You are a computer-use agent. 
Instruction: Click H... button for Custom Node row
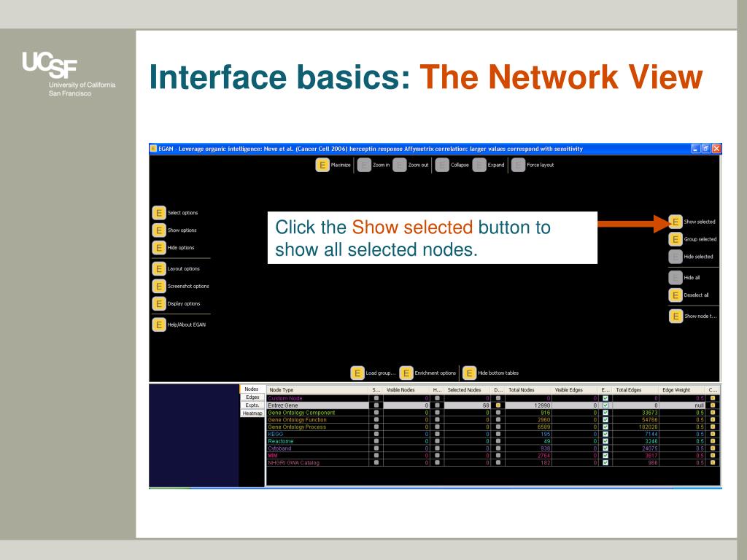click(438, 398)
